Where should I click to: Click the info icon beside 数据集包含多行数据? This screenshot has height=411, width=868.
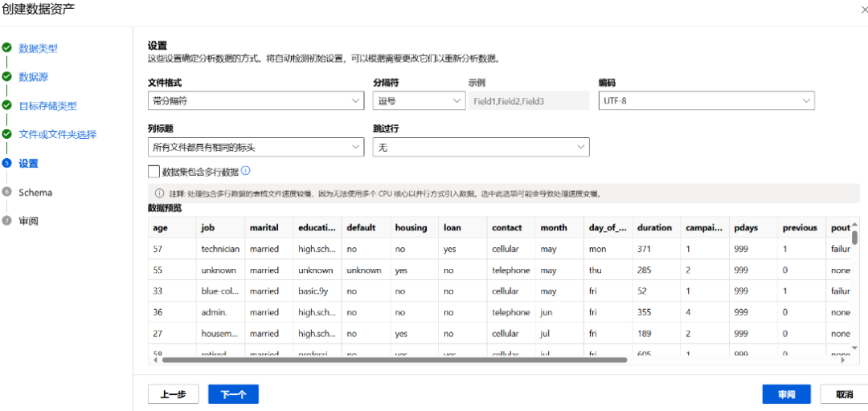point(247,170)
